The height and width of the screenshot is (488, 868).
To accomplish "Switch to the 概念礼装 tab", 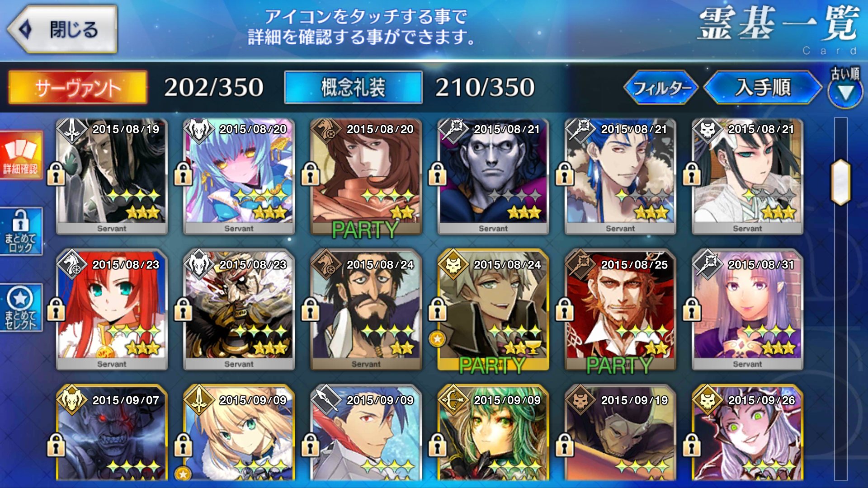I will coord(353,88).
